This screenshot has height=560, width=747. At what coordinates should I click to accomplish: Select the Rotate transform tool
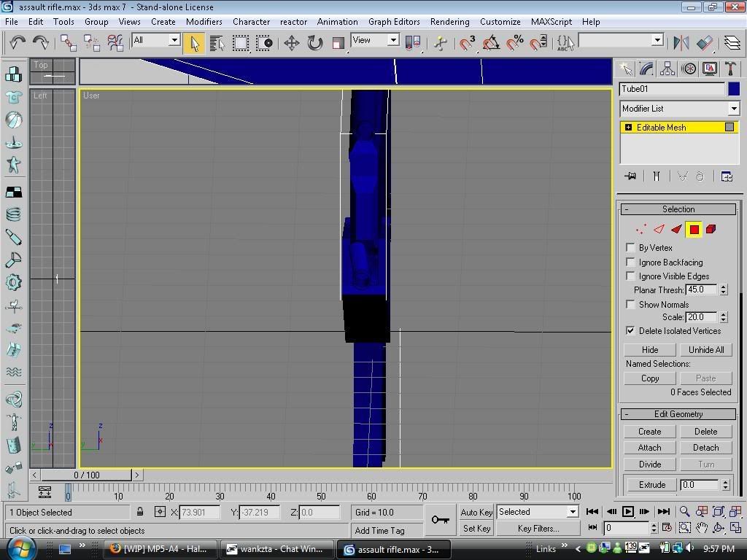pos(315,43)
